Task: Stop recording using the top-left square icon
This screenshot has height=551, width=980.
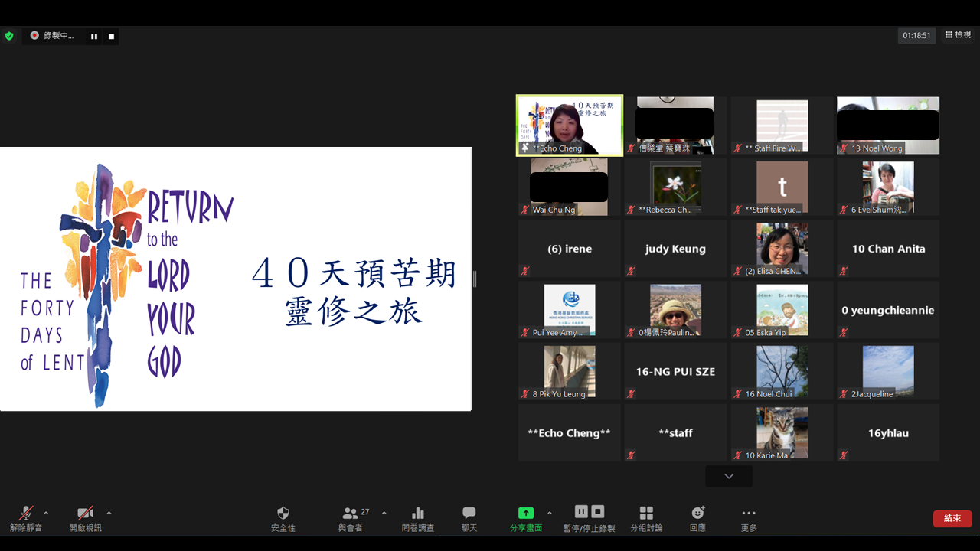Action: click(109, 35)
